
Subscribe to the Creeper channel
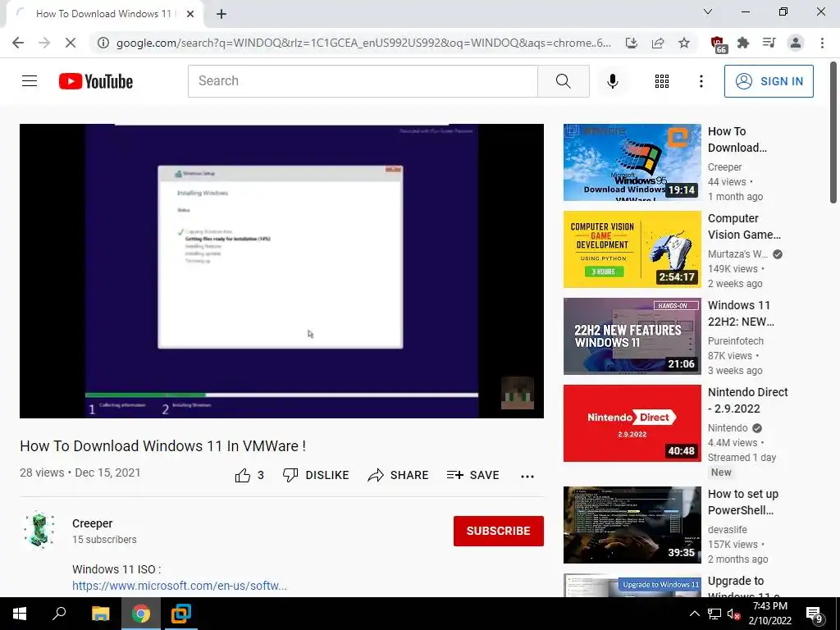tap(498, 531)
